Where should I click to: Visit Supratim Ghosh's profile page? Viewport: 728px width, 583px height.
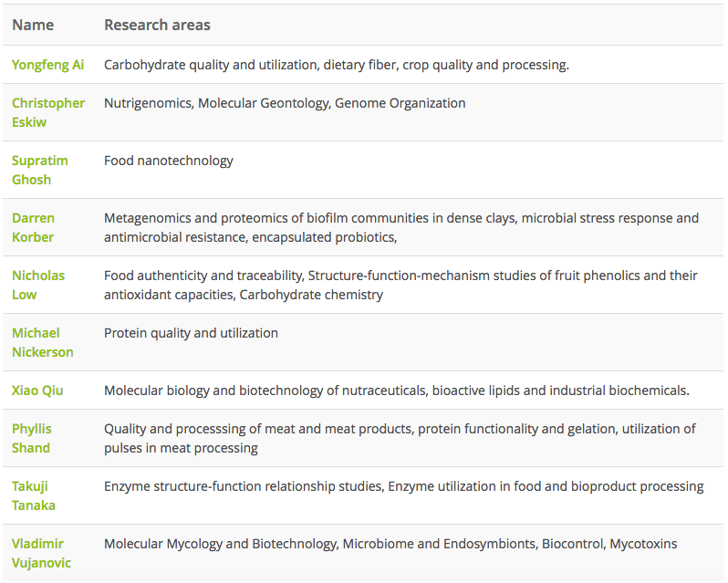[39, 170]
